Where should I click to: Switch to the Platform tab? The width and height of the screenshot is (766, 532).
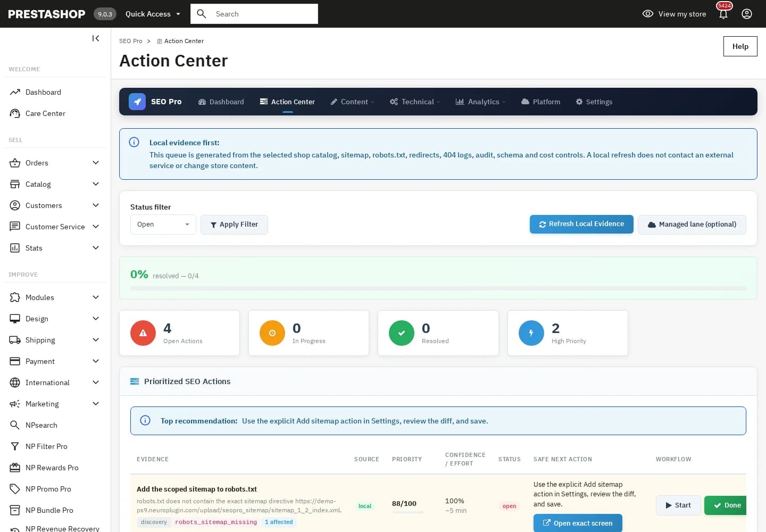pos(540,102)
